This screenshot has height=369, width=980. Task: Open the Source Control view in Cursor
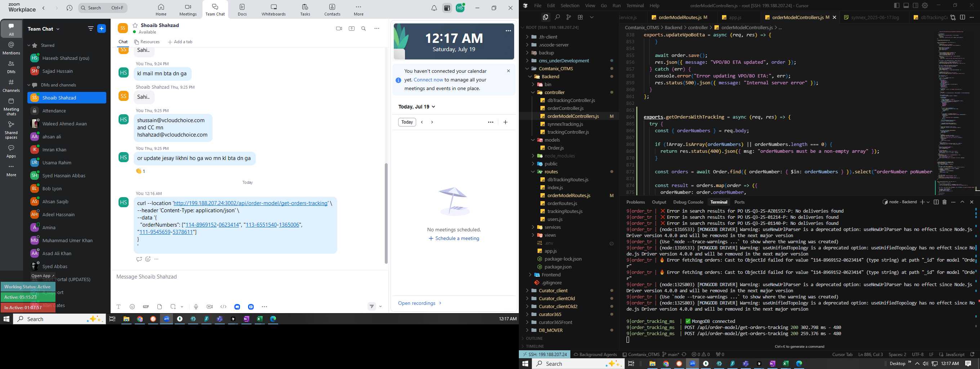pyautogui.click(x=569, y=17)
